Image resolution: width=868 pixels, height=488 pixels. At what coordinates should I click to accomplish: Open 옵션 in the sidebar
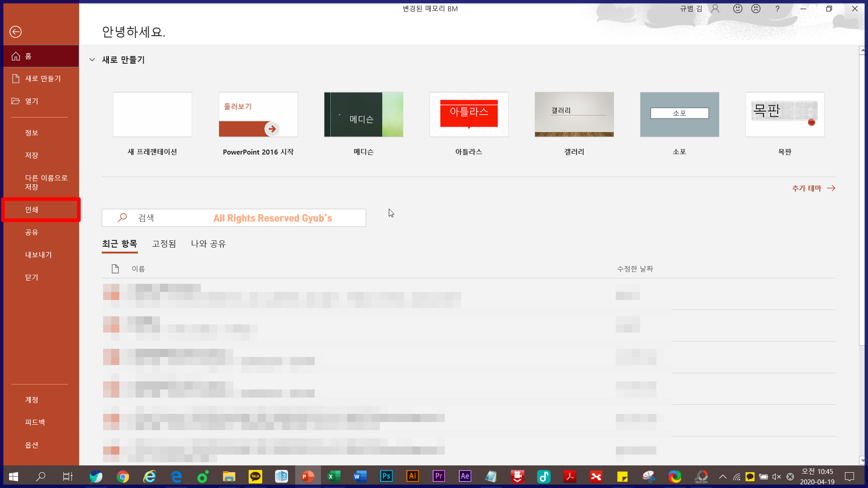coord(32,445)
